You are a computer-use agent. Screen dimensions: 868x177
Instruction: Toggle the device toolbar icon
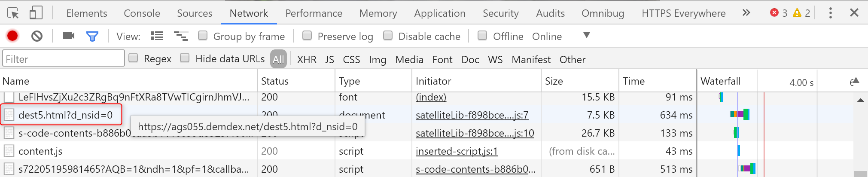36,13
